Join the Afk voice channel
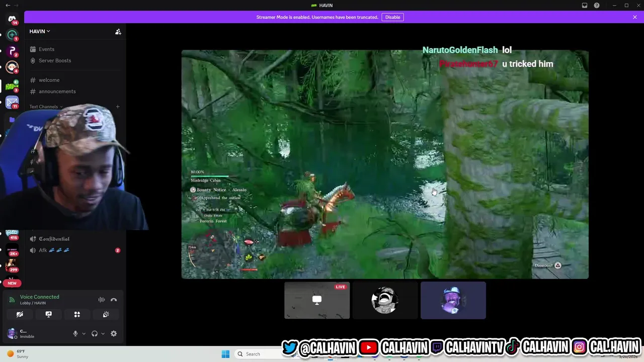The width and height of the screenshot is (644, 362). 75,250
